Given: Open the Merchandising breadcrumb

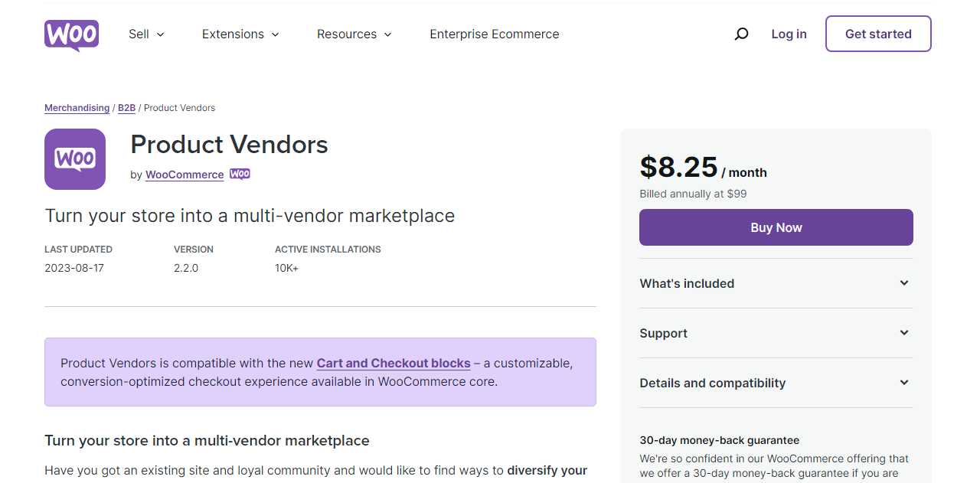Looking at the screenshot, I should pyautogui.click(x=77, y=107).
